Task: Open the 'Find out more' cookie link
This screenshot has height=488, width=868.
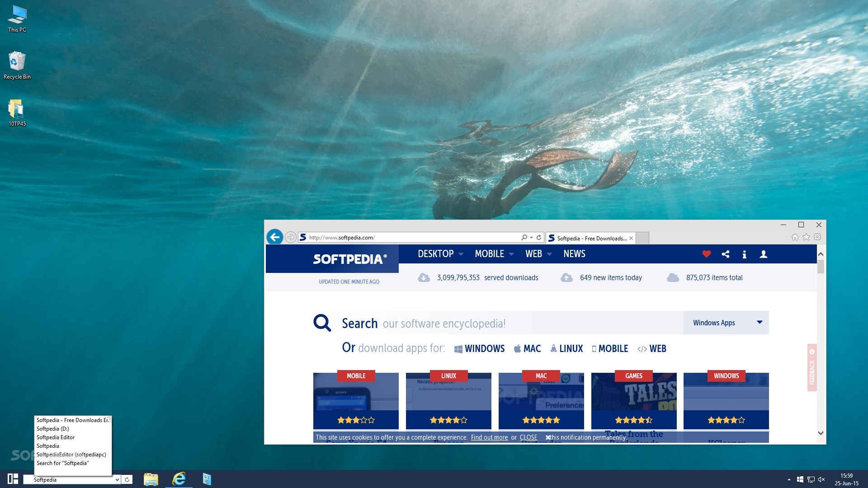Action: 489,437
